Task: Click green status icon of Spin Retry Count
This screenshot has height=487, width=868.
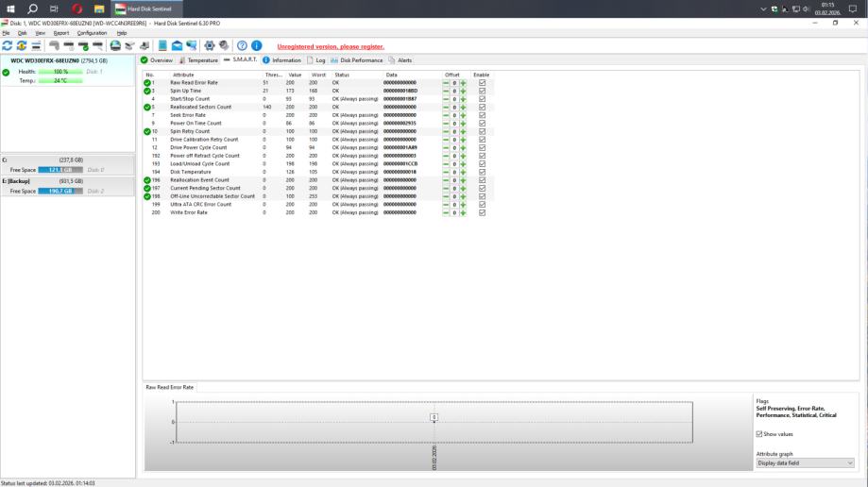Action: coord(147,132)
